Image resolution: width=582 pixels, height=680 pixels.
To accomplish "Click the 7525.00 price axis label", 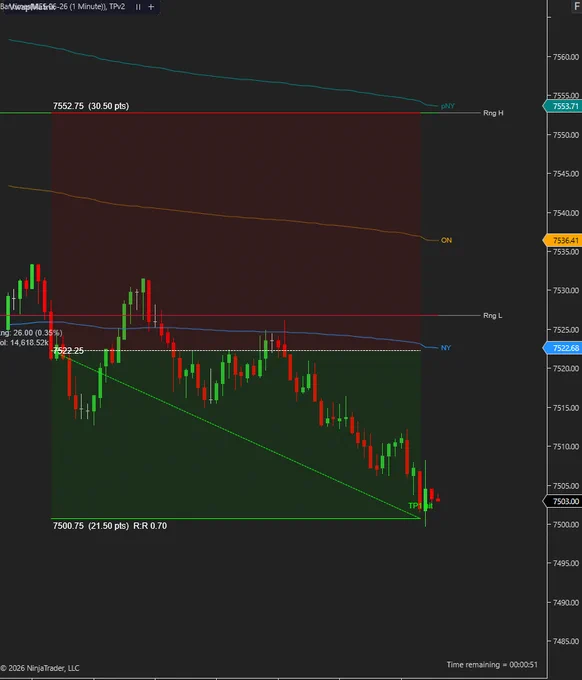I will coord(566,330).
